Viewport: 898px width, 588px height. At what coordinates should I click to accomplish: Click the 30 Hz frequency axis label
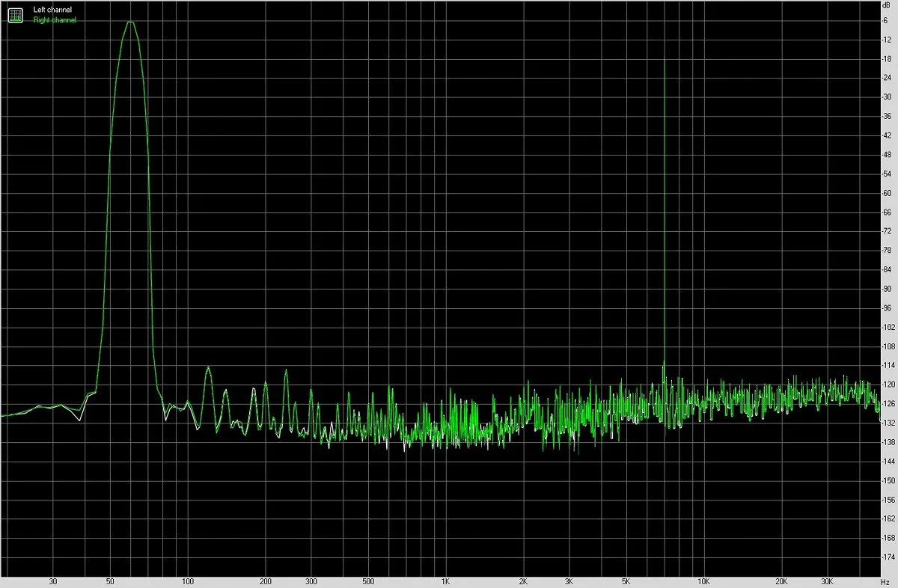pos(52,581)
